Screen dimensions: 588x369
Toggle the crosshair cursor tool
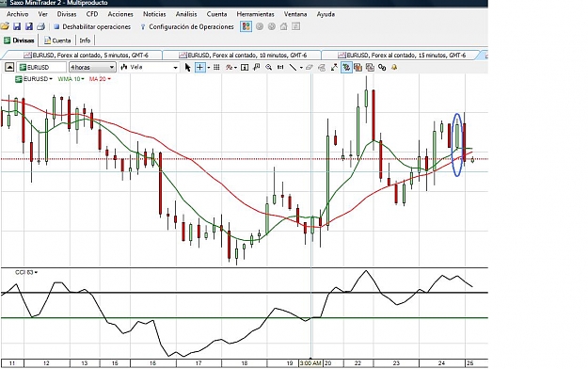(199, 67)
